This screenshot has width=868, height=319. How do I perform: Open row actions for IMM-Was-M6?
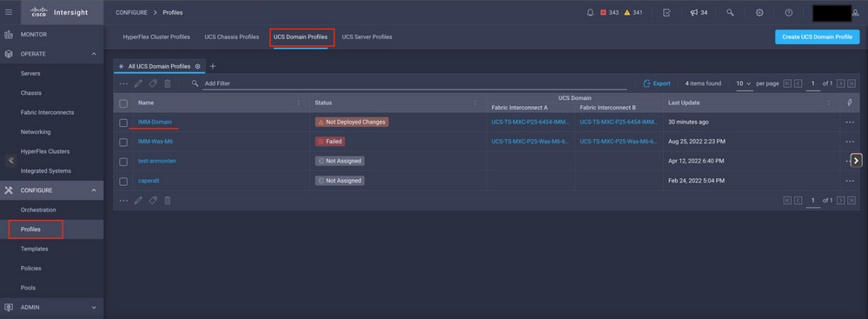click(850, 142)
